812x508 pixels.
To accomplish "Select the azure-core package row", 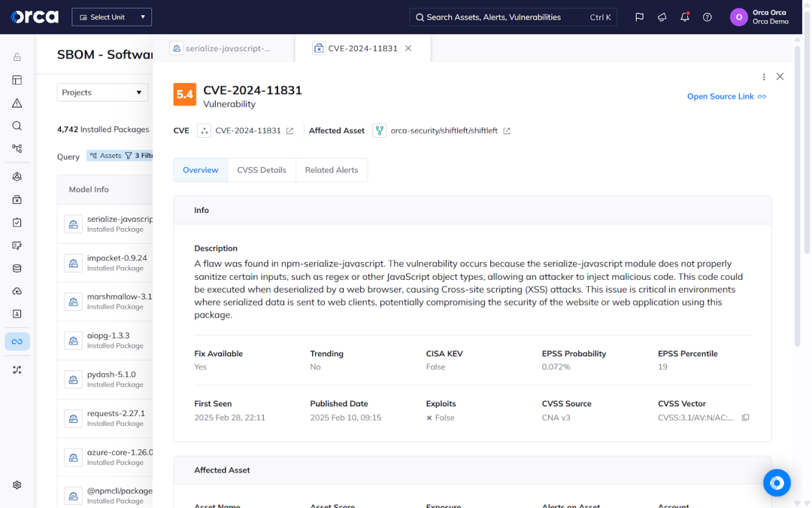I will pyautogui.click(x=105, y=458).
